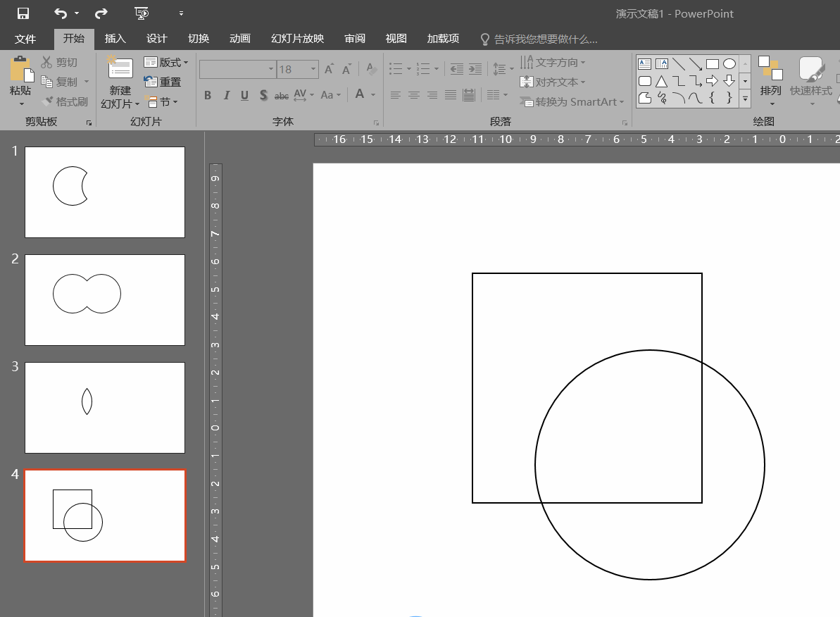Screen dimensions: 840x617
Task: Select the isosceles triangle shape
Action: 662,82
